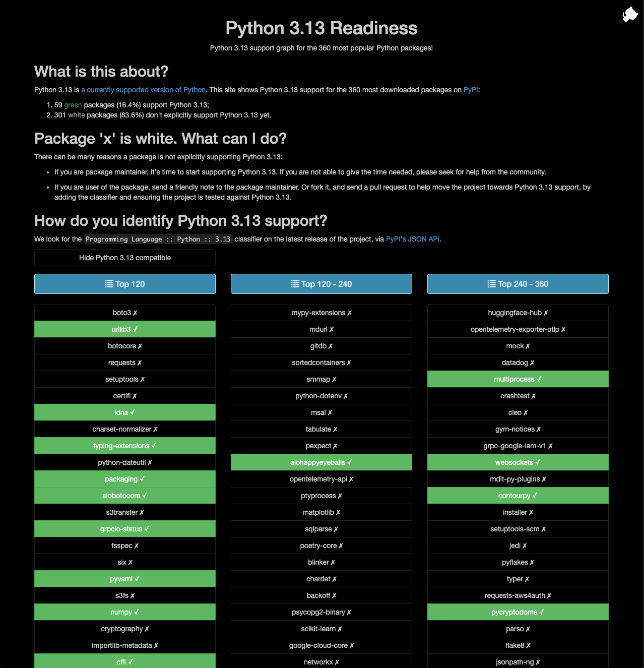The height and width of the screenshot is (668, 644).
Task: Open the aiobotocore package row
Action: point(125,496)
